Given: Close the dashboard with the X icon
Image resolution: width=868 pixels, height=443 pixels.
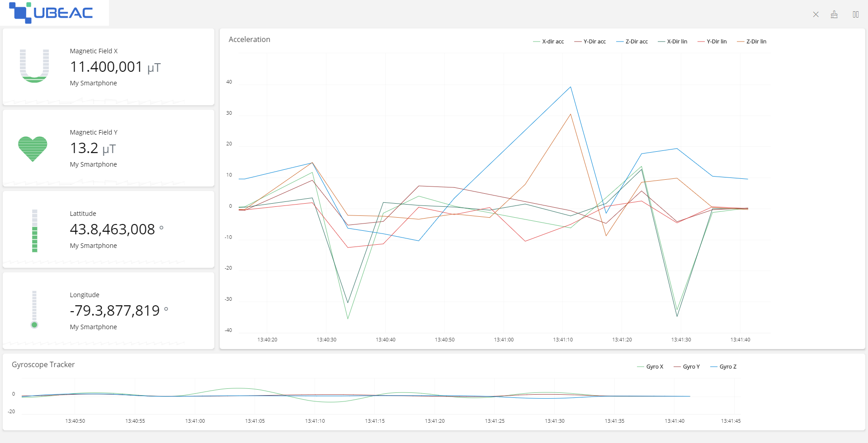Looking at the screenshot, I should pos(816,14).
